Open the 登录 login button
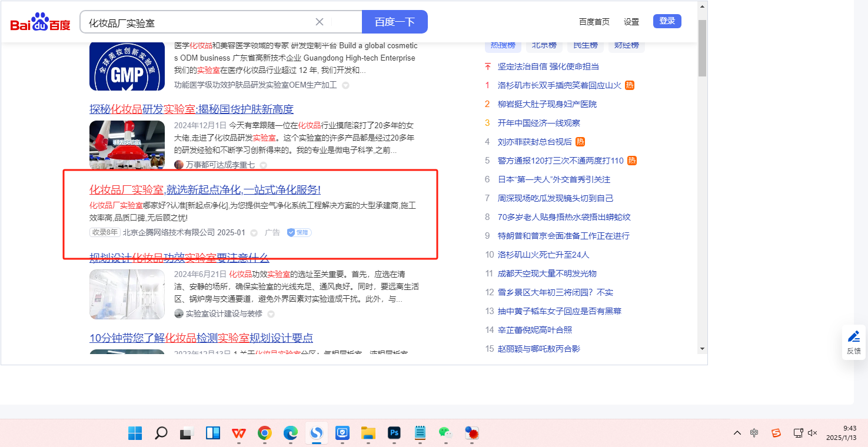 pyautogui.click(x=667, y=21)
